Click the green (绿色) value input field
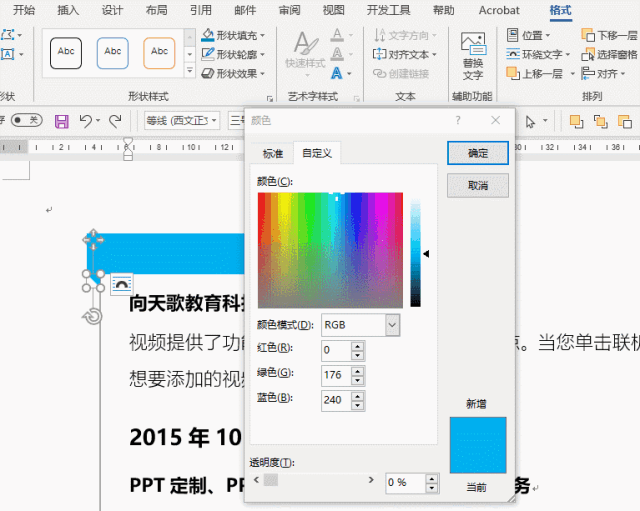The height and width of the screenshot is (511, 640). click(x=336, y=375)
